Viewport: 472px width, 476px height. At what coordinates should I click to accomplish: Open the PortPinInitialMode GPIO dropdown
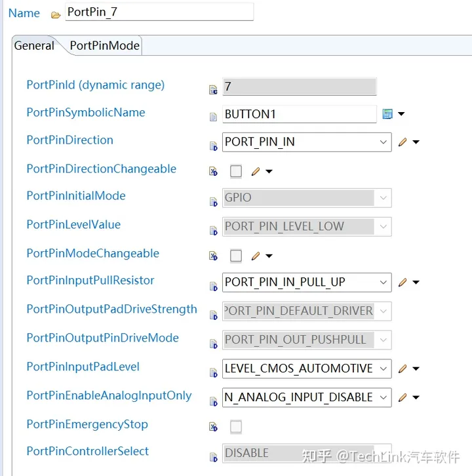[x=307, y=198]
